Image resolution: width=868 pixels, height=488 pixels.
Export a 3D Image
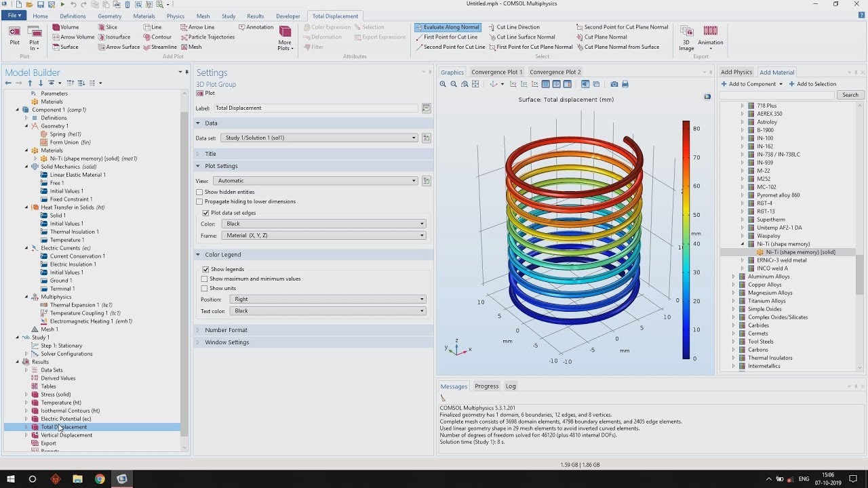click(686, 38)
